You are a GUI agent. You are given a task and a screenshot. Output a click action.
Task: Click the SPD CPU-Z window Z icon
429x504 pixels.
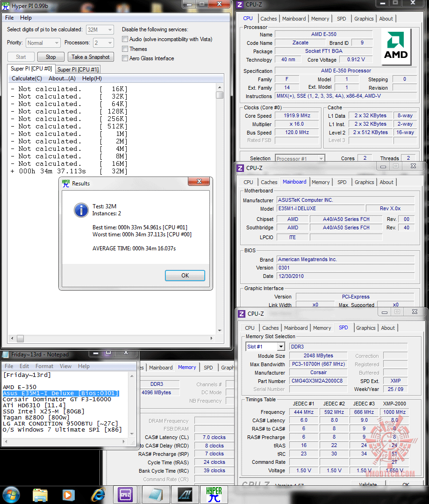point(242,314)
